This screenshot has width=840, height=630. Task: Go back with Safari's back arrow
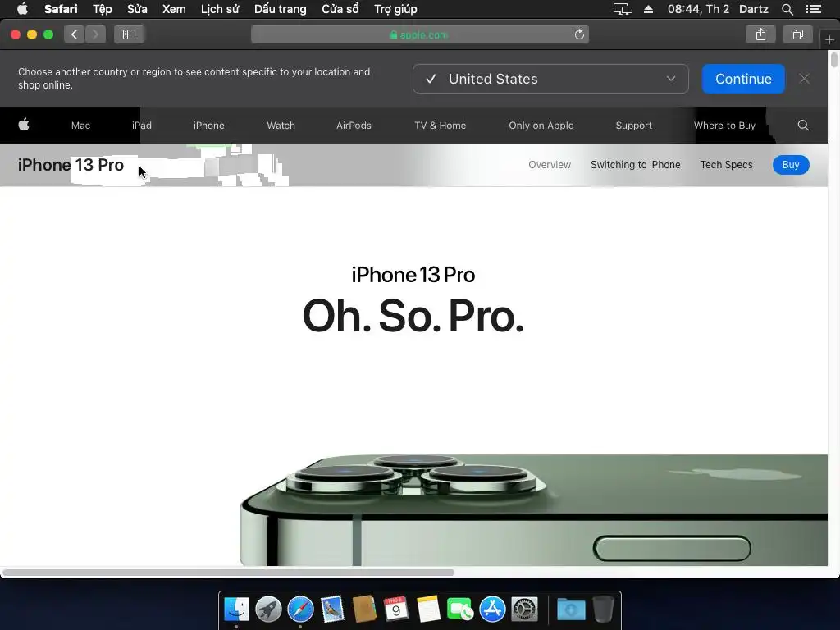75,34
